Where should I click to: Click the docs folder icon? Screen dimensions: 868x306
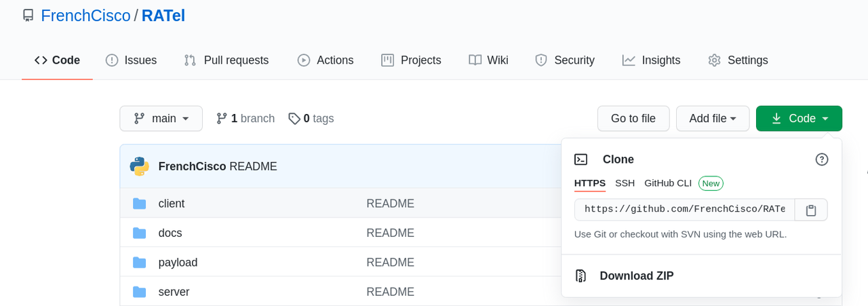[140, 233]
